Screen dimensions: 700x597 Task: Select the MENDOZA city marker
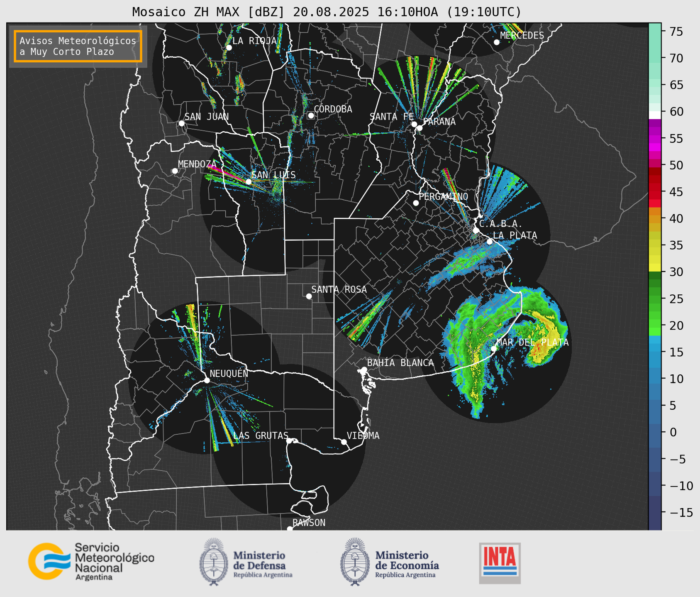[x=175, y=171]
